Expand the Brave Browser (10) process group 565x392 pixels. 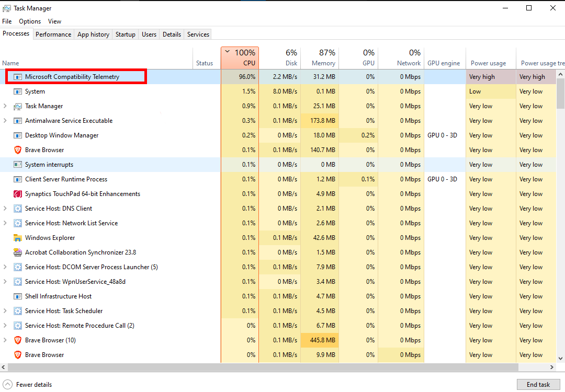click(x=5, y=340)
